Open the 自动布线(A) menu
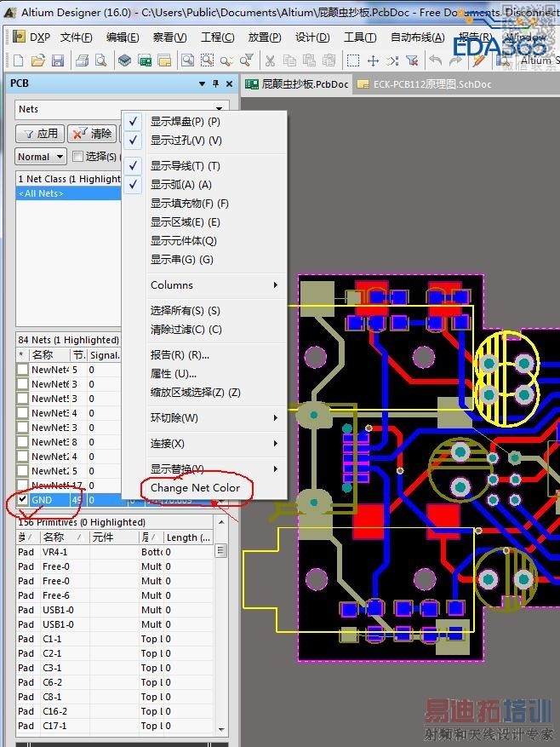560x747 pixels. pyautogui.click(x=418, y=37)
